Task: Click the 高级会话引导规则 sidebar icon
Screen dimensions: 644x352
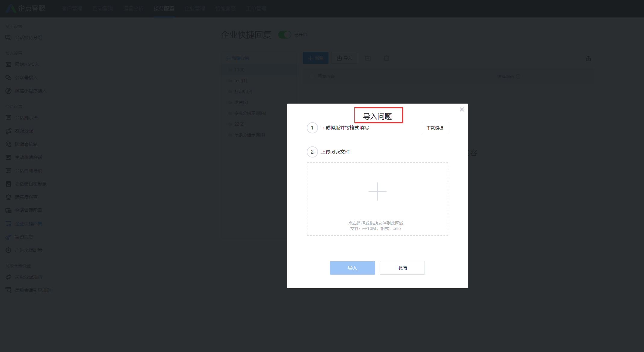Action: pyautogui.click(x=8, y=290)
